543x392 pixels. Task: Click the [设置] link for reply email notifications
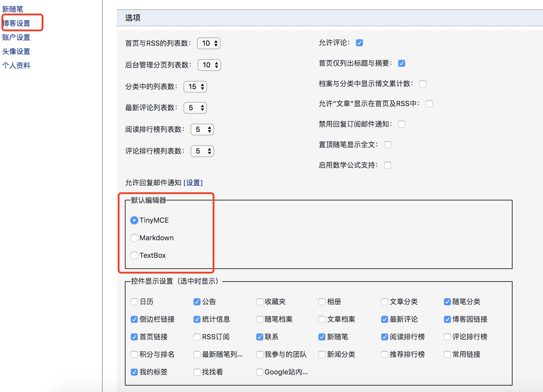(193, 183)
